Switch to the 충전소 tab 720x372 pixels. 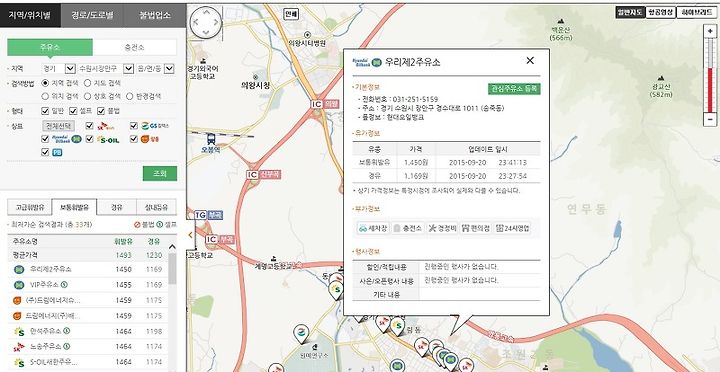click(134, 47)
